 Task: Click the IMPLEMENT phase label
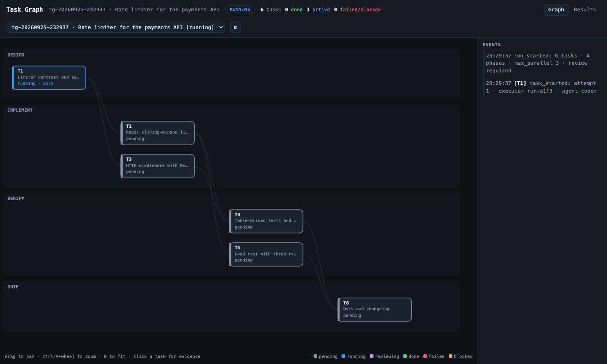coord(20,110)
